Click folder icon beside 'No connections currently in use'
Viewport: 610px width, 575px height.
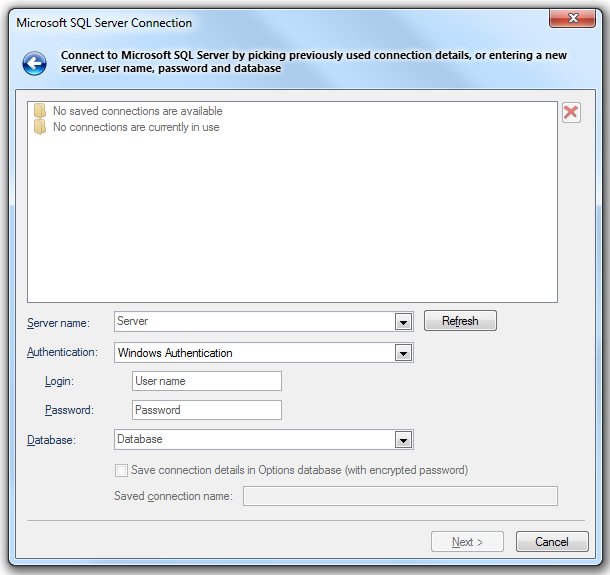(40, 127)
